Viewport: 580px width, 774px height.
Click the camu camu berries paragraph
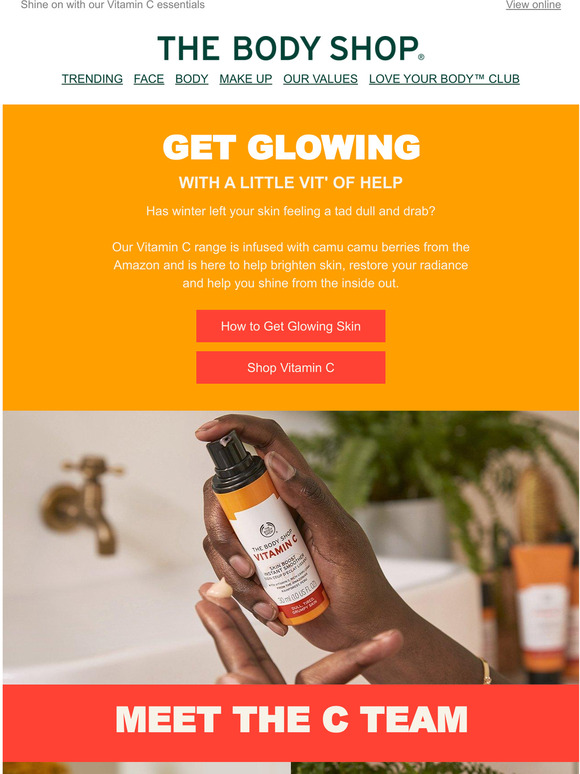point(291,265)
